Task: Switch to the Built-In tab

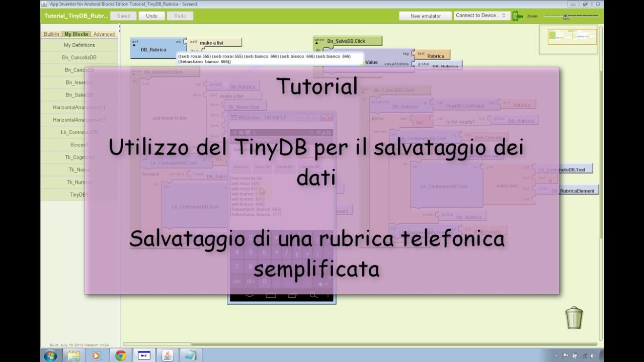Action: click(x=51, y=34)
